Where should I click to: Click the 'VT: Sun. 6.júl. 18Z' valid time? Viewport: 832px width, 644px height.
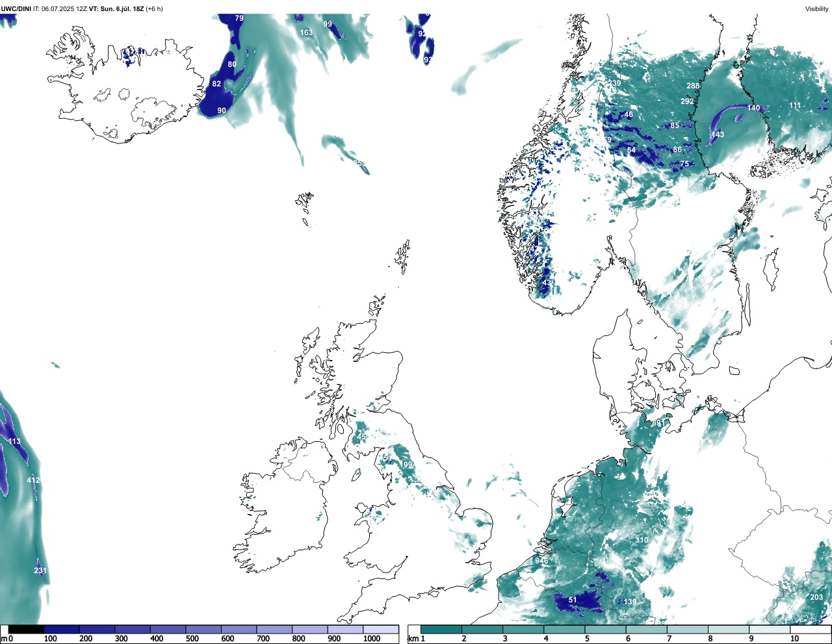[x=116, y=9]
